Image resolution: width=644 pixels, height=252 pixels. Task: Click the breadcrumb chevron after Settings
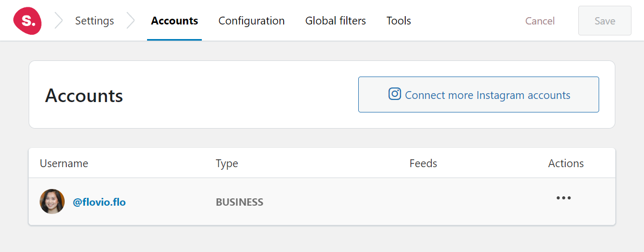pos(130,21)
